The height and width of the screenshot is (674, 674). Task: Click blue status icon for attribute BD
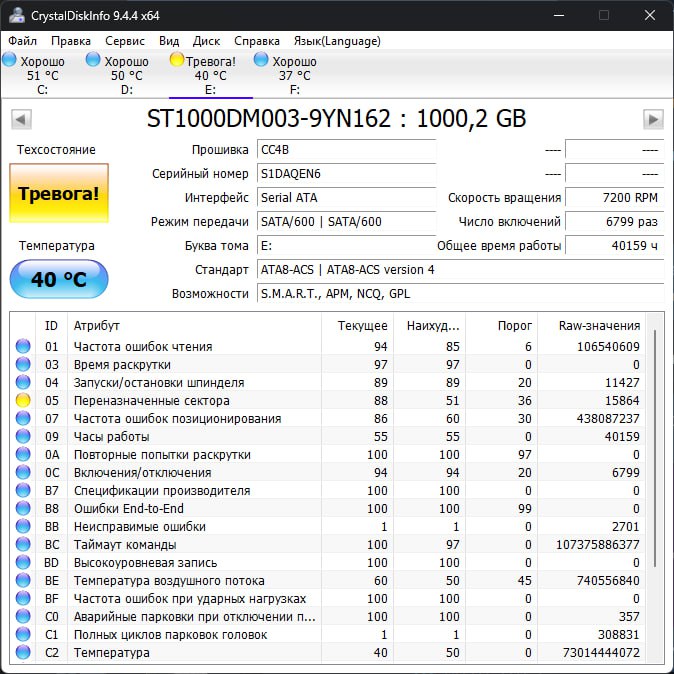click(23, 563)
